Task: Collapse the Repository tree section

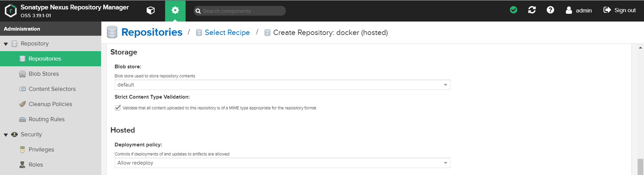Action: [x=6, y=44]
